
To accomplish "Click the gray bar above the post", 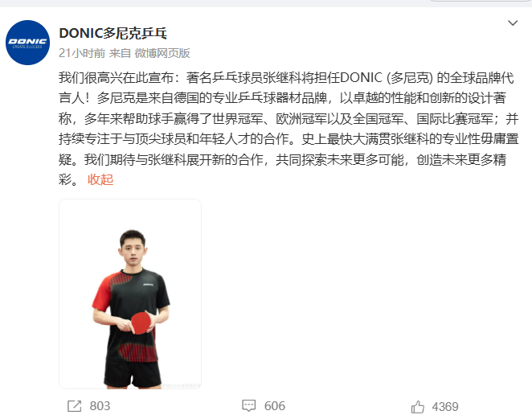I will [266, 3].
